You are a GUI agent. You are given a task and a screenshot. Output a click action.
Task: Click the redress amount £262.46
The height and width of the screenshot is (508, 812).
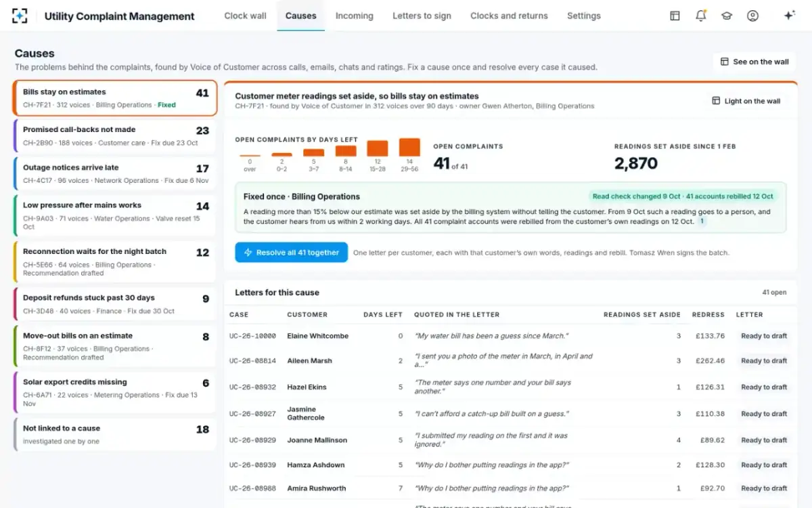tap(710, 361)
